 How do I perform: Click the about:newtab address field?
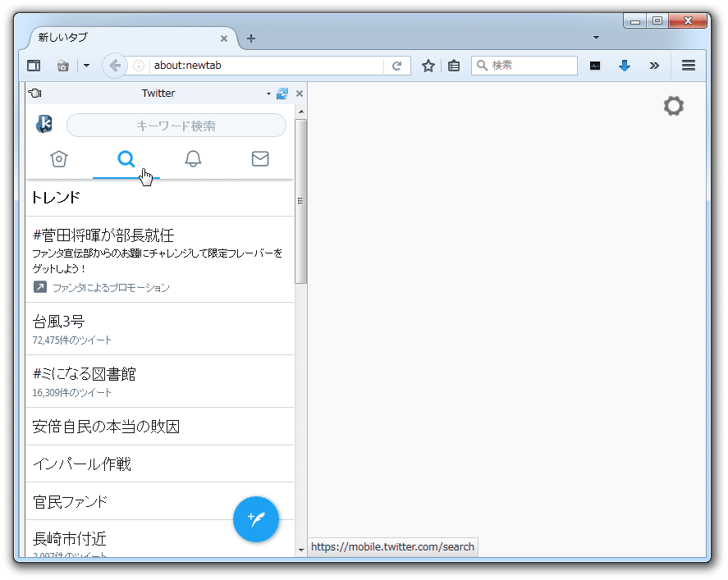tap(266, 66)
